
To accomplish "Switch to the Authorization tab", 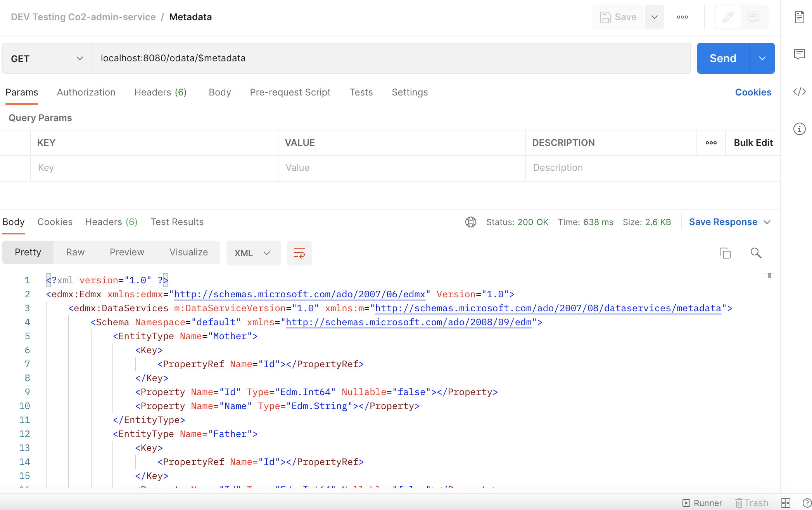I will [86, 92].
